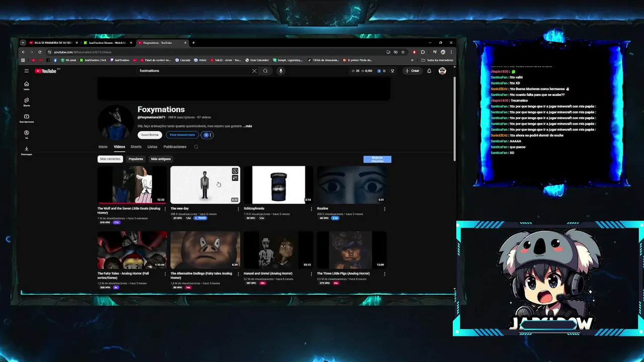Open options for Hansel and Gretel video
The width and height of the screenshot is (644, 362).
(x=311, y=274)
